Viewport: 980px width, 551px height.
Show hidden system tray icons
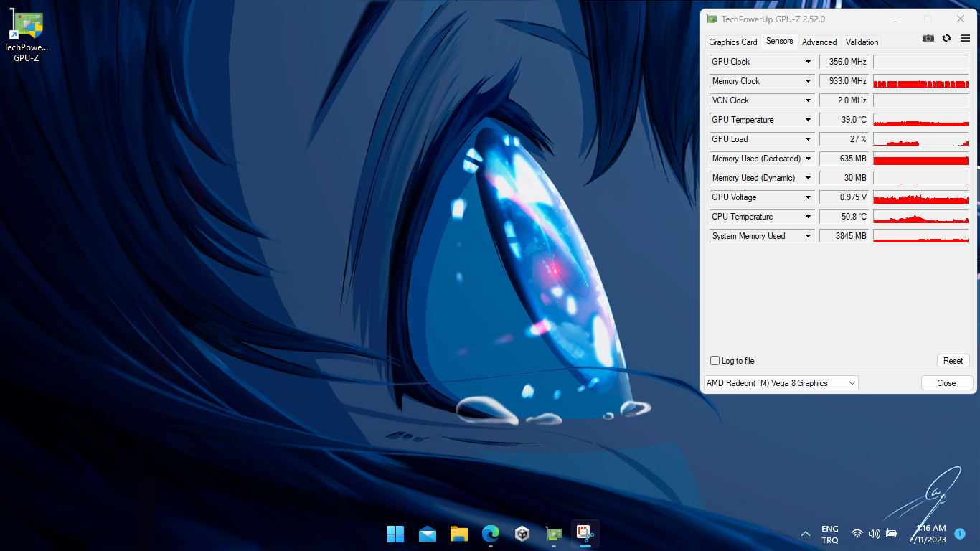coord(806,534)
